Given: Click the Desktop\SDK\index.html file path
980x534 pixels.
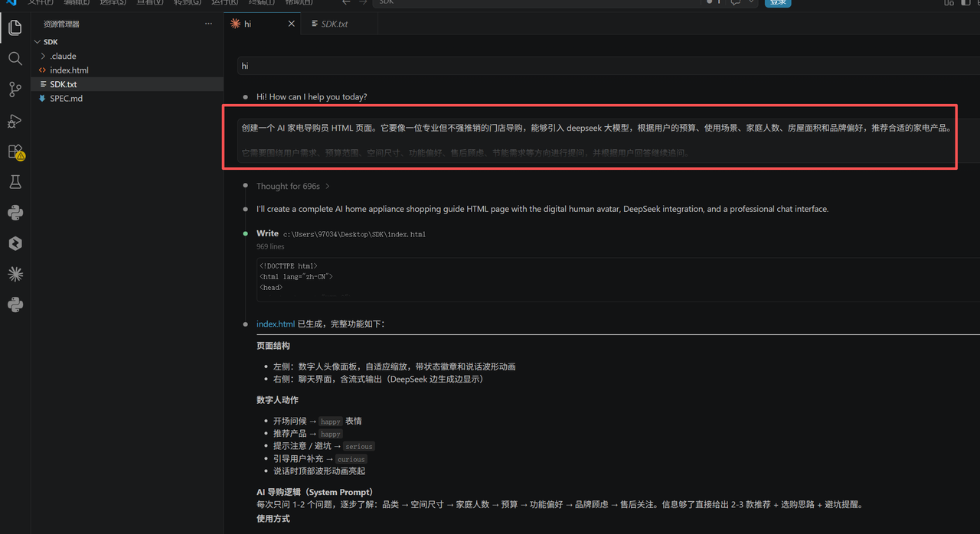Looking at the screenshot, I should (x=354, y=234).
